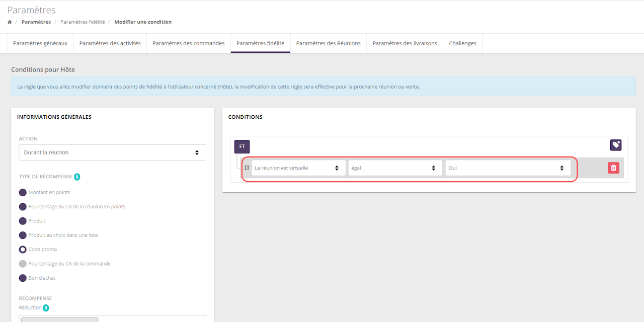This screenshot has height=322, width=644.
Task: Click the home icon in breadcrumb
Action: coord(10,22)
